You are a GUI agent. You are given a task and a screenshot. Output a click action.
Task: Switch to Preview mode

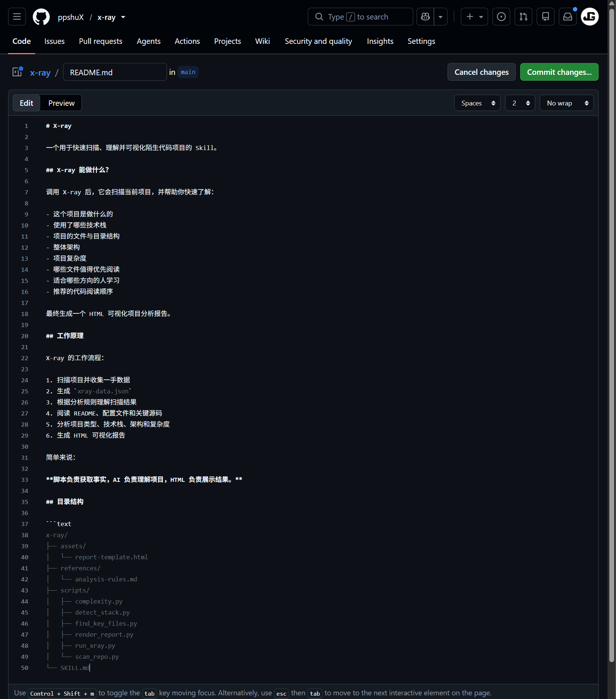pyautogui.click(x=61, y=103)
